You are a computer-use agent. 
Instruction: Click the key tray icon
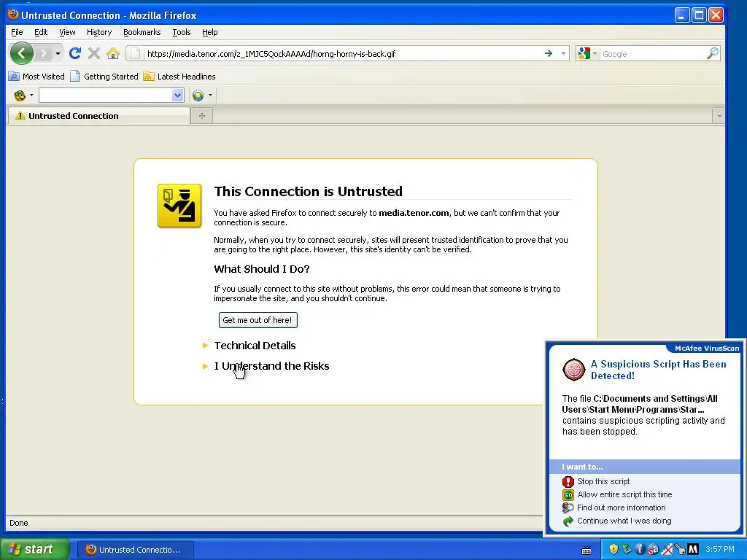[680, 550]
